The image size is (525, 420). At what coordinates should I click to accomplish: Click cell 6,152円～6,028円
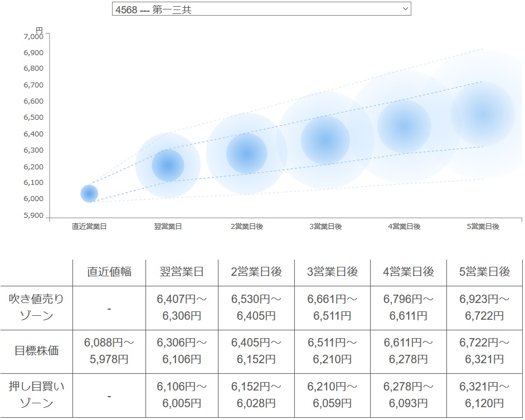(256, 395)
